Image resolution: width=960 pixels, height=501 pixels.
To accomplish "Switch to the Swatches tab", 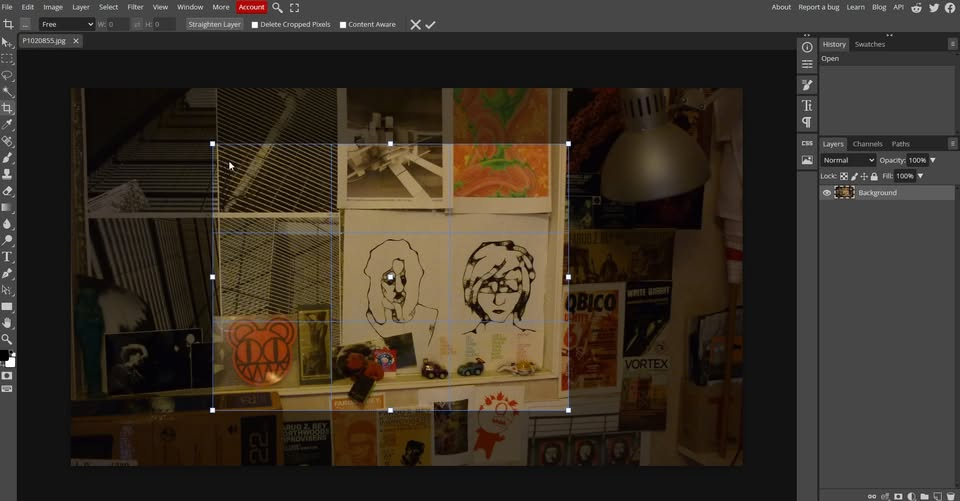I will 869,44.
